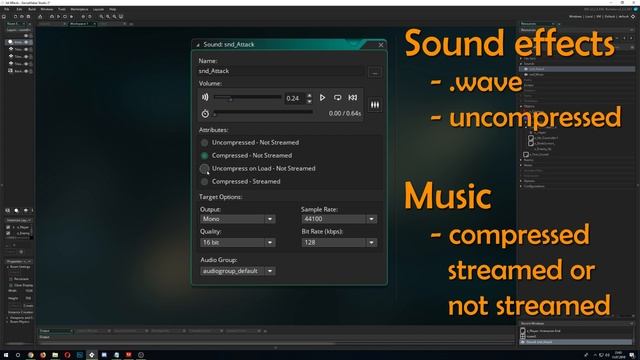The width and height of the screenshot is (640, 360).
Task: Close the Sound: snd_Attack dialog
Action: (381, 45)
